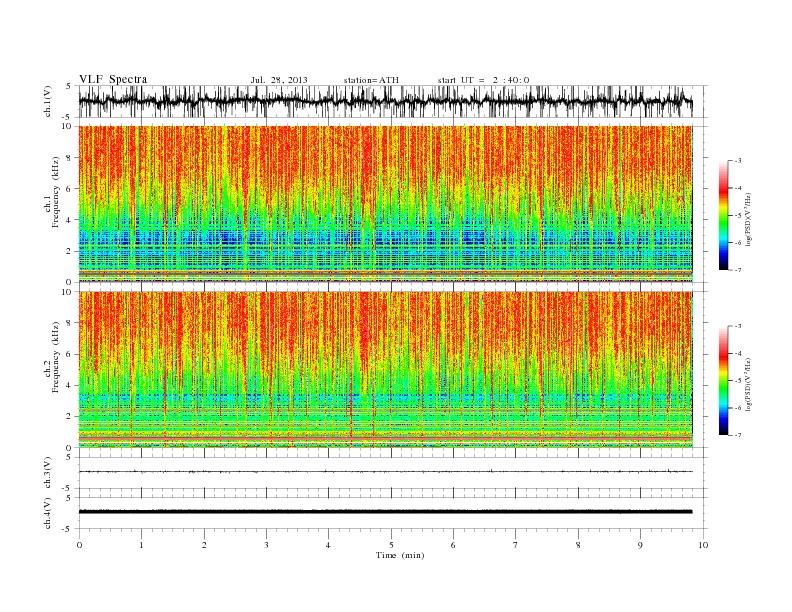The height and width of the screenshot is (612, 792).
Task: Click the ch.2 spectrogram panel
Action: (385, 369)
